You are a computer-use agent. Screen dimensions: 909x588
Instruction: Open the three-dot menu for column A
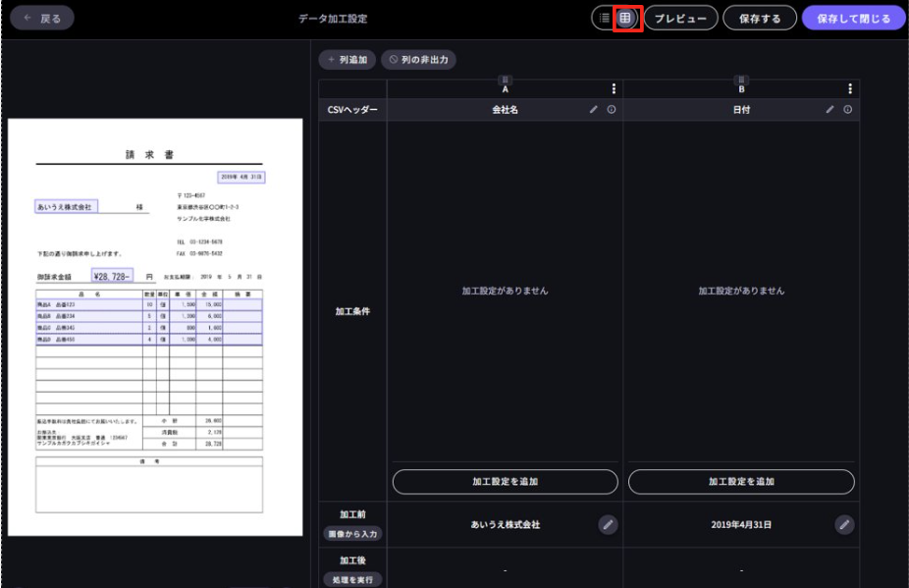614,89
